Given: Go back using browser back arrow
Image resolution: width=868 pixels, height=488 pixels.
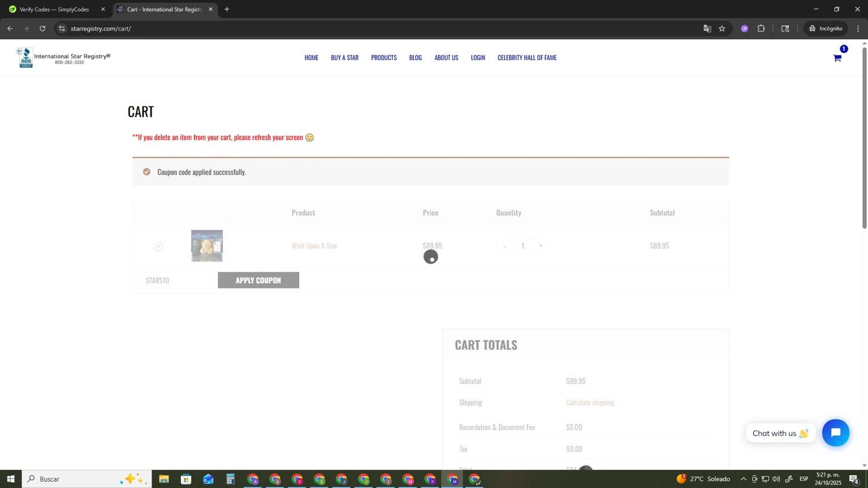Looking at the screenshot, I should [x=10, y=28].
